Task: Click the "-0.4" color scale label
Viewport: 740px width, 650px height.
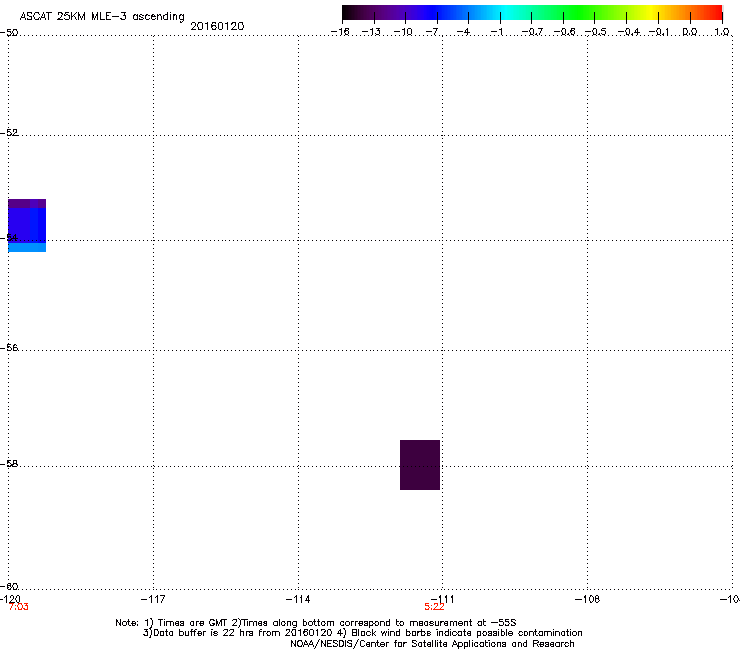Action: pyautogui.click(x=629, y=32)
